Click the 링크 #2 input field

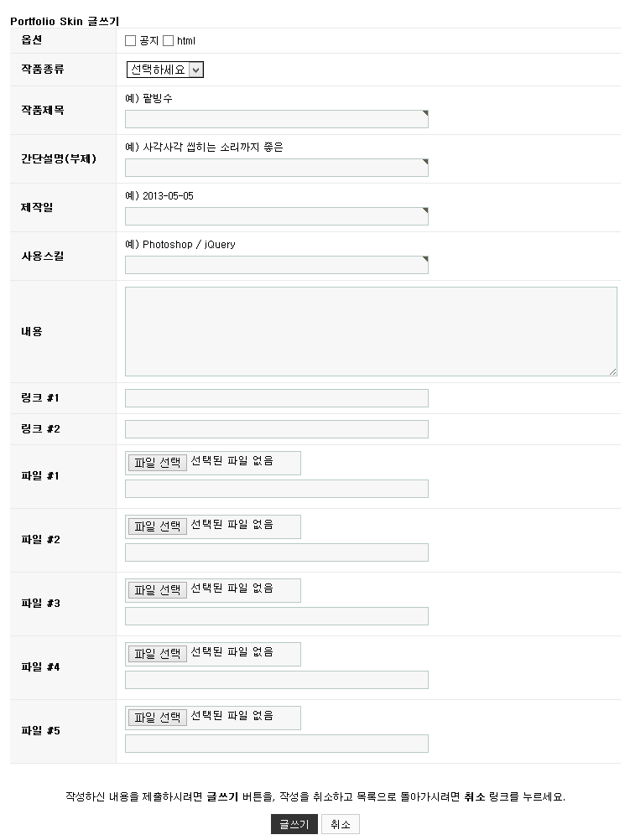276,429
